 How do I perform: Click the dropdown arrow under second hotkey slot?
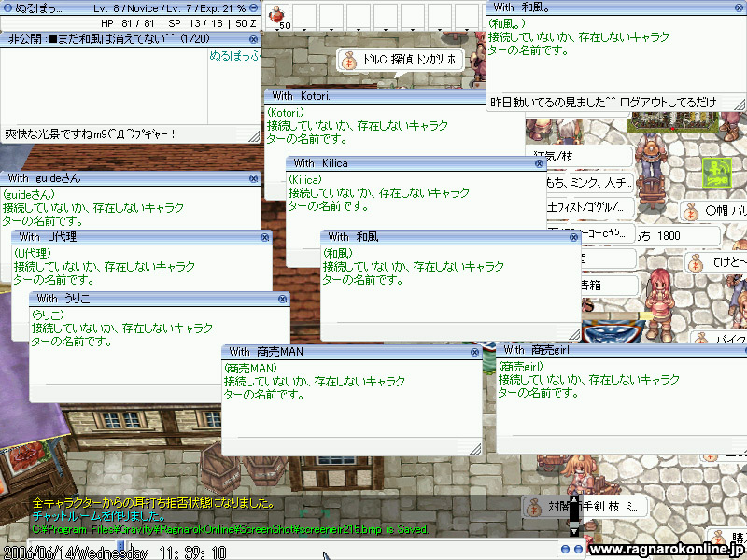(304, 30)
